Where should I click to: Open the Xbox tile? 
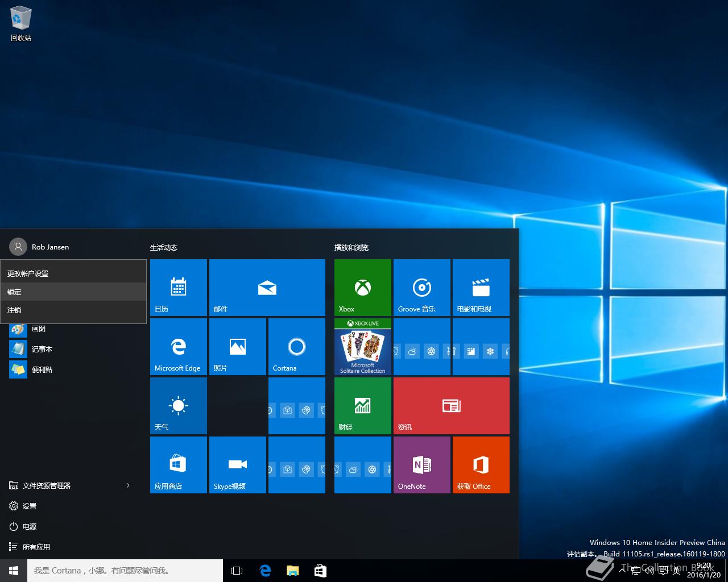363,288
